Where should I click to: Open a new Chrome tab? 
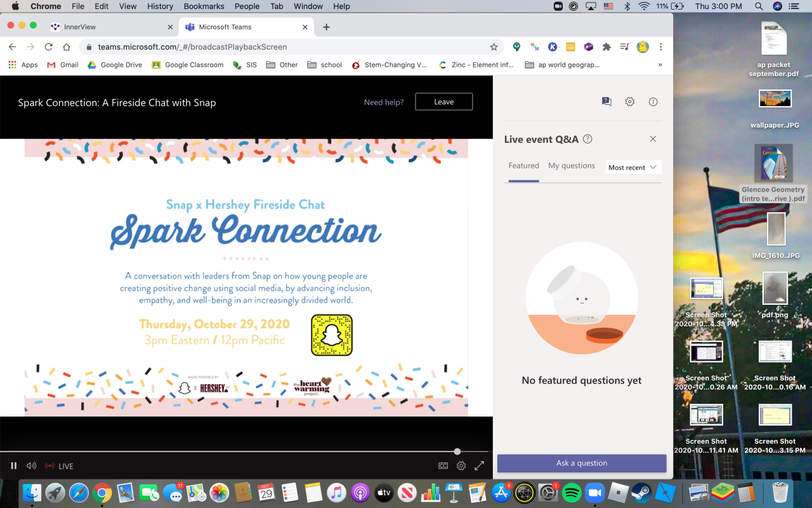click(x=326, y=27)
